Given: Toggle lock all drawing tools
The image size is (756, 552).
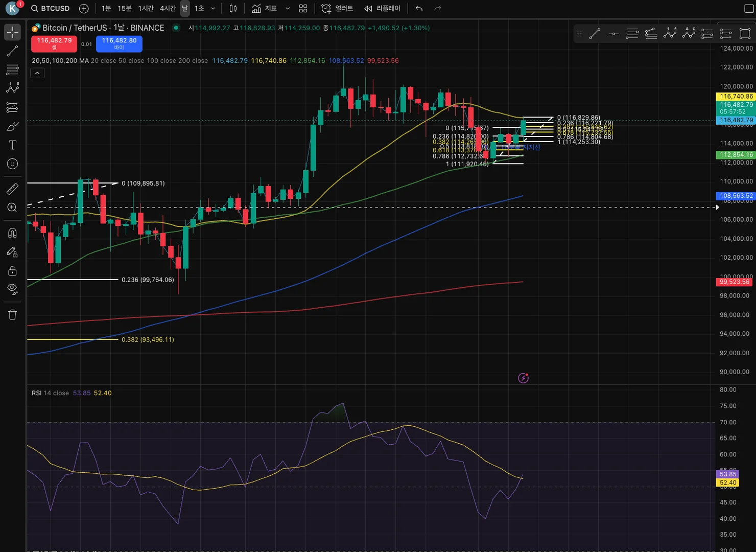Looking at the screenshot, I should click(12, 271).
